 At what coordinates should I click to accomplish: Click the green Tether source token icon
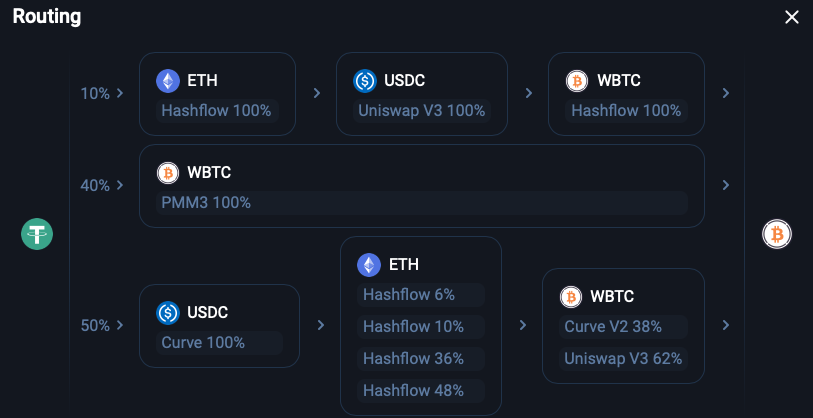coord(37,234)
